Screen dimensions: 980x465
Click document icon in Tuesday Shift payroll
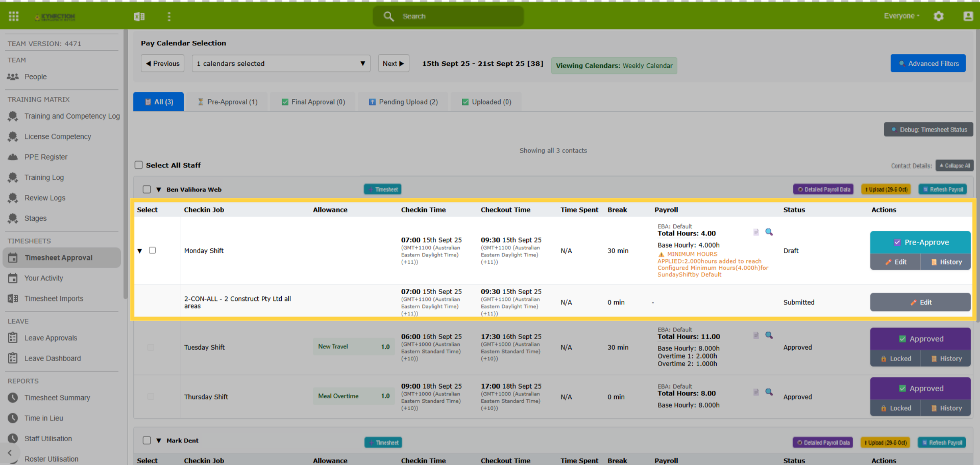756,335
